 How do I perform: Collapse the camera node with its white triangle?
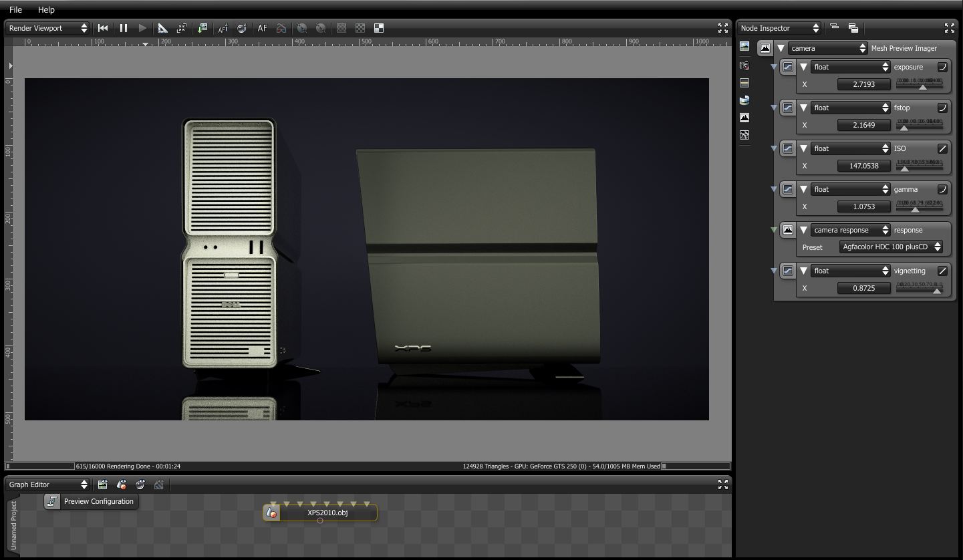tap(781, 48)
